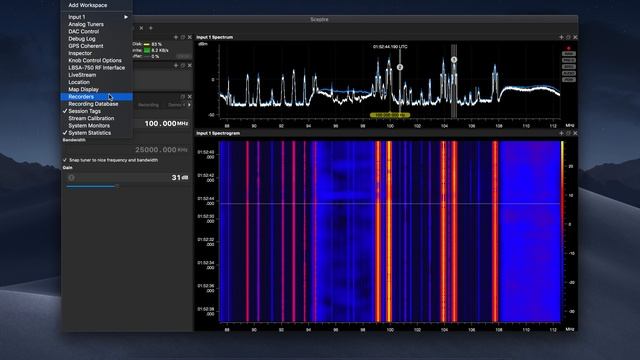Image resolution: width=640 pixels, height=360 pixels.
Task: Click the 100.000 MHz frequency field
Action: [x=166, y=123]
